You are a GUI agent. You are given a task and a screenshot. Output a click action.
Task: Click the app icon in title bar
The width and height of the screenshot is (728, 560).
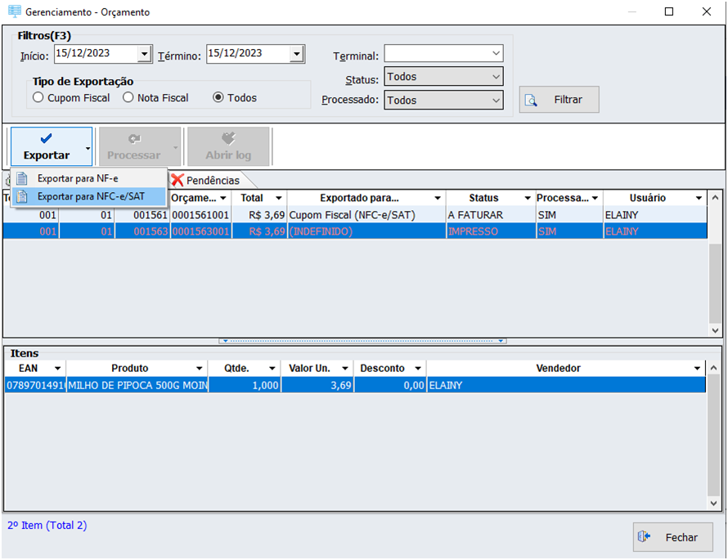[14, 12]
